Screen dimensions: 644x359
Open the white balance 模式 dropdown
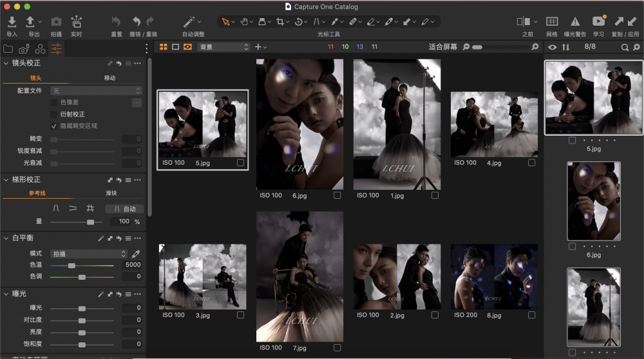[89, 254]
